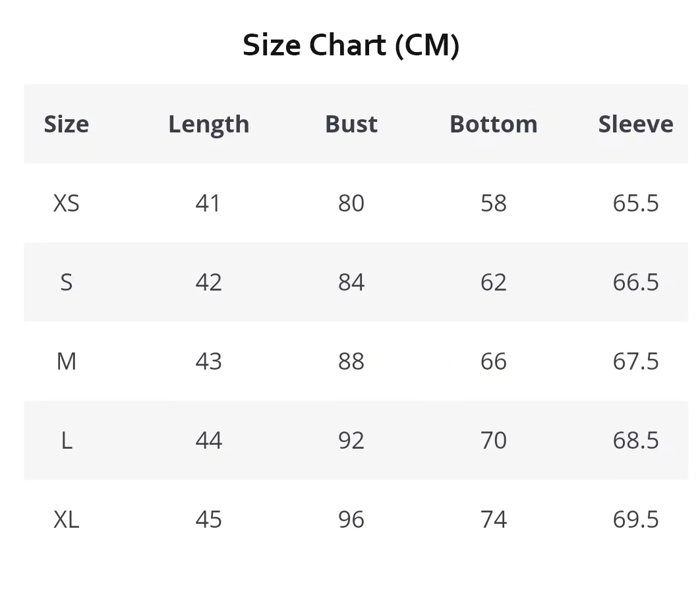Click the L size row label
Screen dimensions: 700x589
click(x=67, y=440)
